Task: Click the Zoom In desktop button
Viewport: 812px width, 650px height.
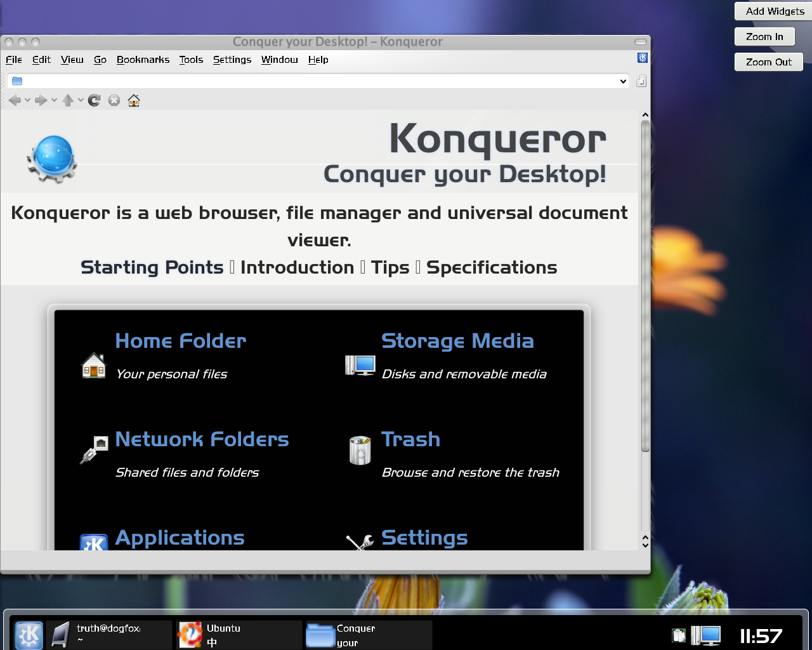Action: [764, 37]
